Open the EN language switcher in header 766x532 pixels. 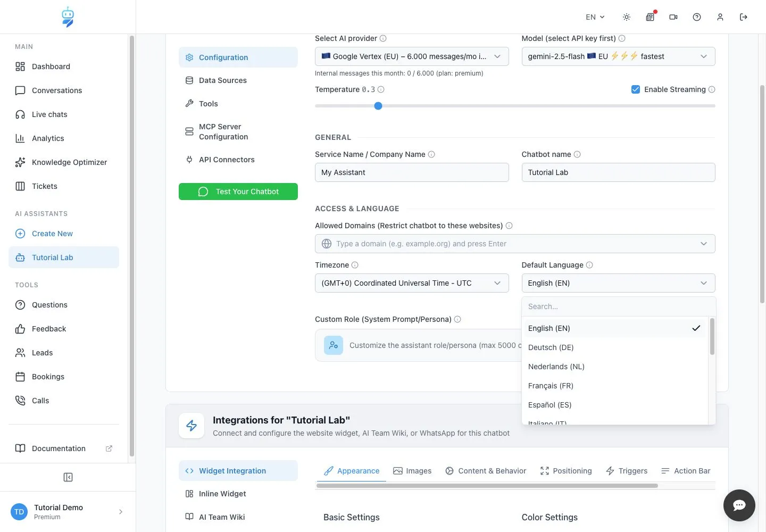[x=595, y=17]
